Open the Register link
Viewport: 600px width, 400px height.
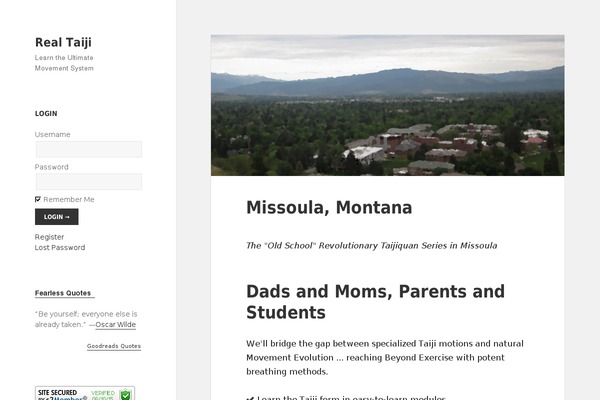pos(49,237)
